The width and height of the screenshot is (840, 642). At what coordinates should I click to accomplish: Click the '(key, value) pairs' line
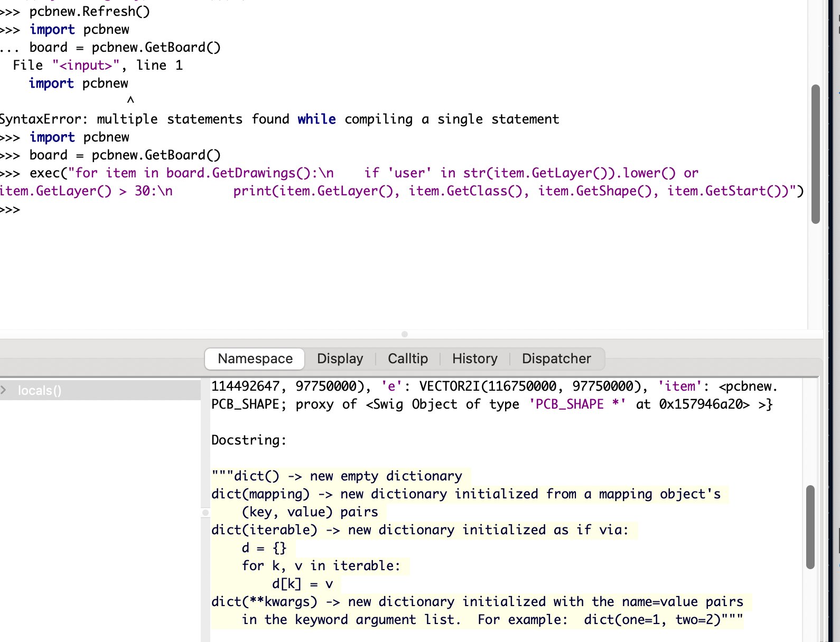pyautogui.click(x=310, y=512)
